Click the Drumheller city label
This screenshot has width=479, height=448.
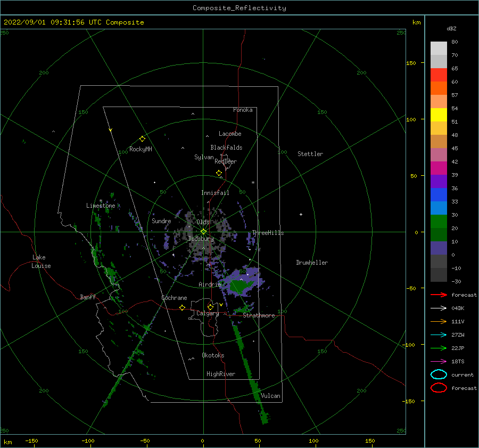point(312,263)
